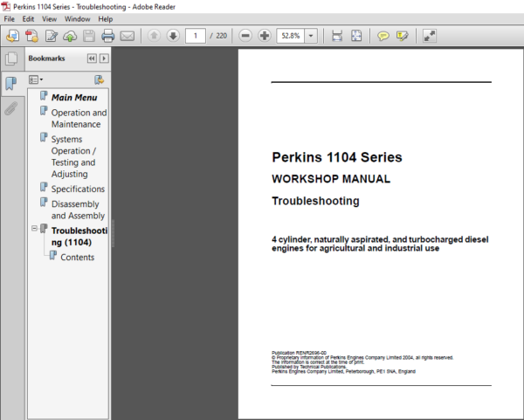Click the expand pane right arrow
This screenshot has height=420, width=524.
click(104, 59)
